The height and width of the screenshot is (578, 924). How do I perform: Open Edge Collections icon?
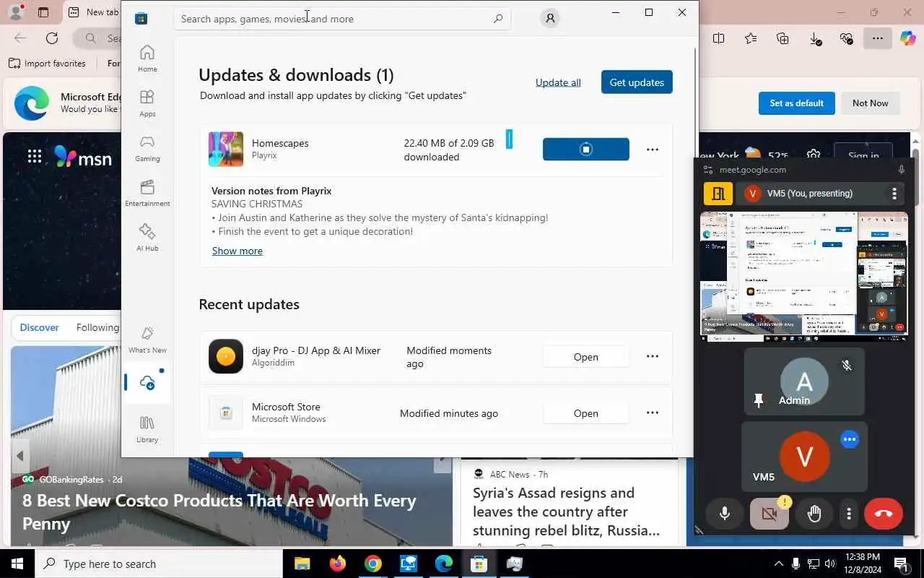pos(783,38)
